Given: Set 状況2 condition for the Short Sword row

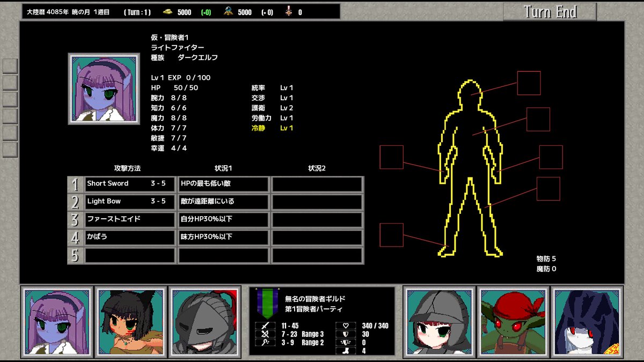Looking at the screenshot, I should 317,184.
